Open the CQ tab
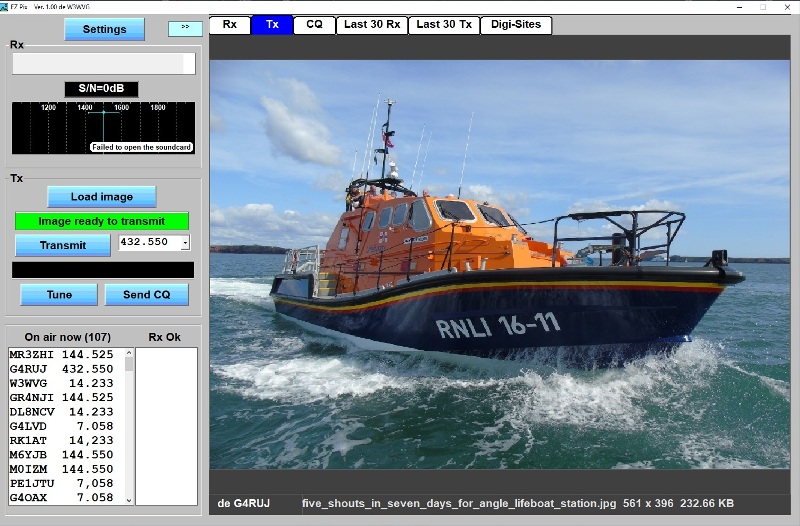Screen dimensions: 800x526 point(314,24)
